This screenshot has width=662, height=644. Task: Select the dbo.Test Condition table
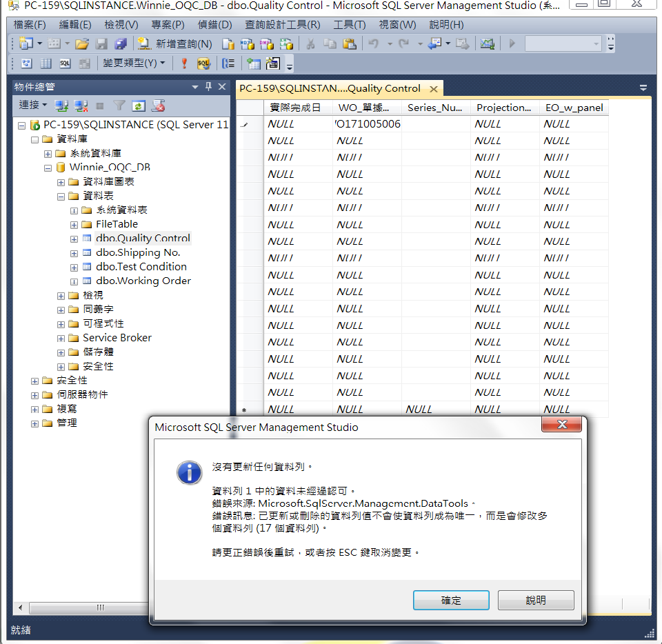tap(141, 267)
